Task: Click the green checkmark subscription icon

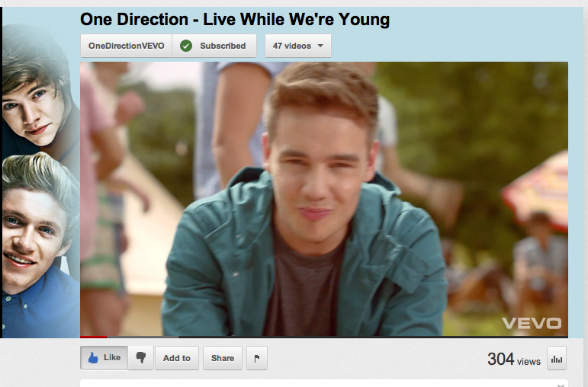Action: tap(186, 46)
